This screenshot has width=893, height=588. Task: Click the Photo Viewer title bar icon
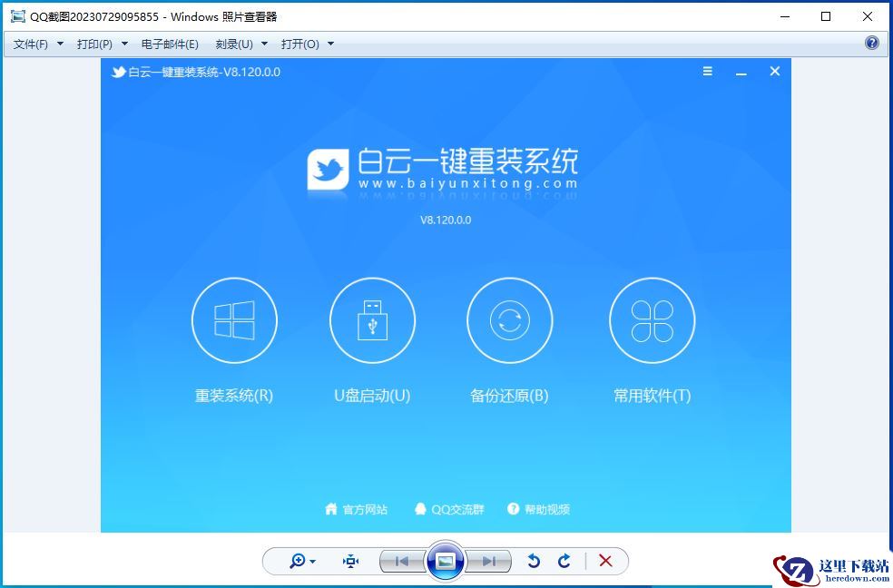coord(18,16)
